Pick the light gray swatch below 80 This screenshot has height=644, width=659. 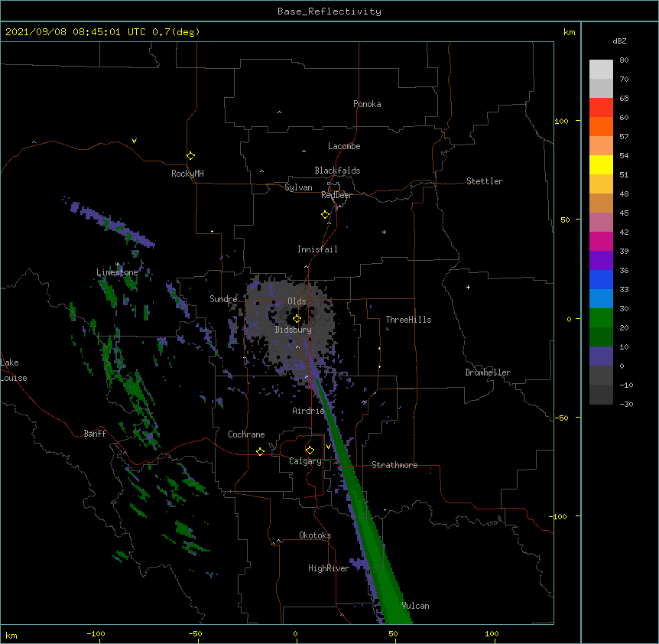pyautogui.click(x=601, y=70)
